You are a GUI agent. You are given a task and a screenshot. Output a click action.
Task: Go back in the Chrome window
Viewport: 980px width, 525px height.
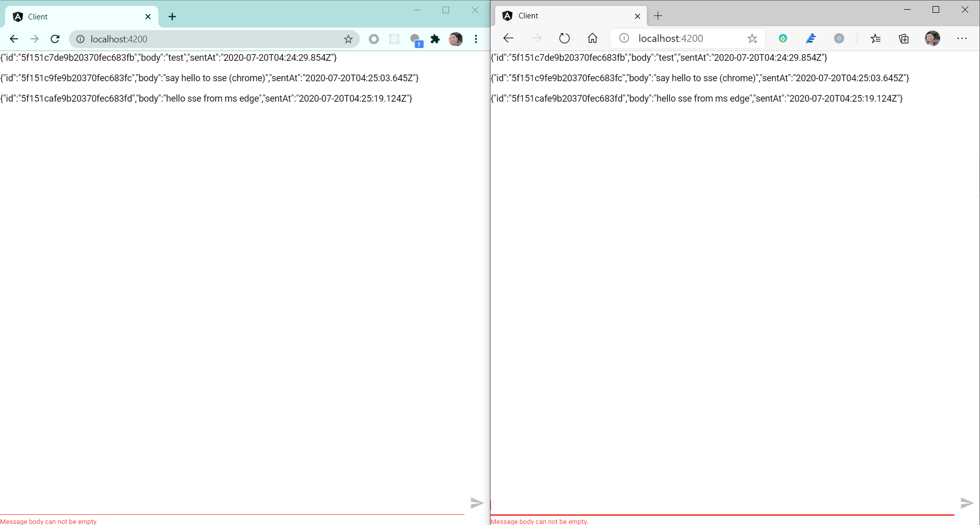pos(14,39)
